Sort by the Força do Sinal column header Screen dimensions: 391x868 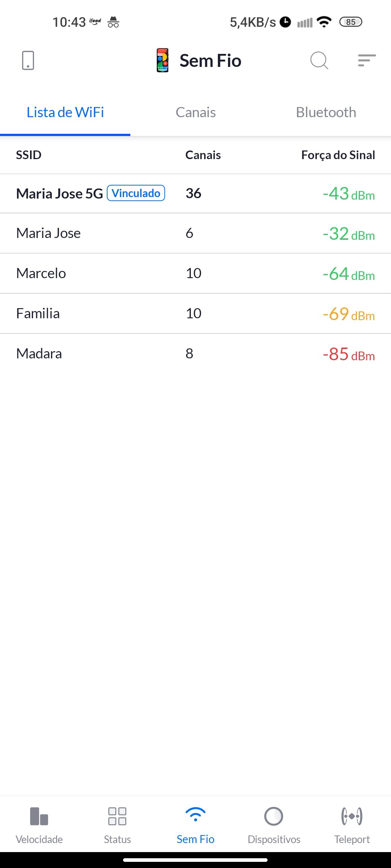[338, 155]
